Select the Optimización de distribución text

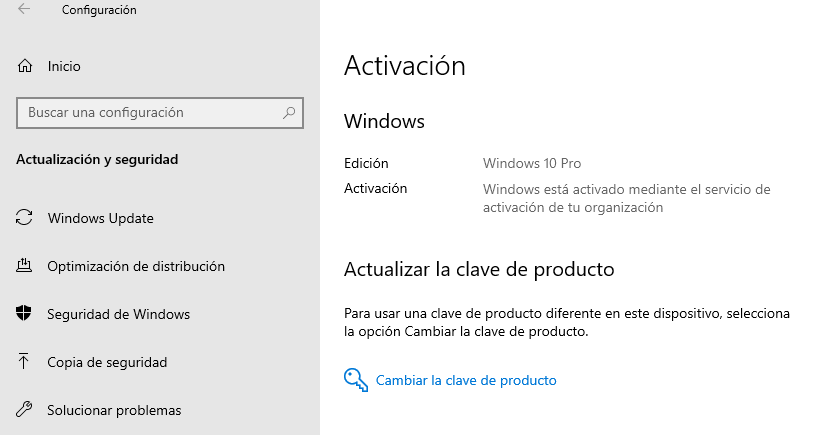(x=136, y=266)
